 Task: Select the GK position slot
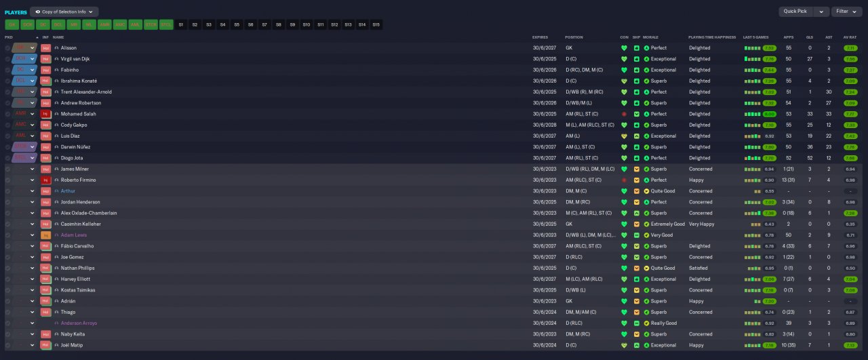pos(12,24)
